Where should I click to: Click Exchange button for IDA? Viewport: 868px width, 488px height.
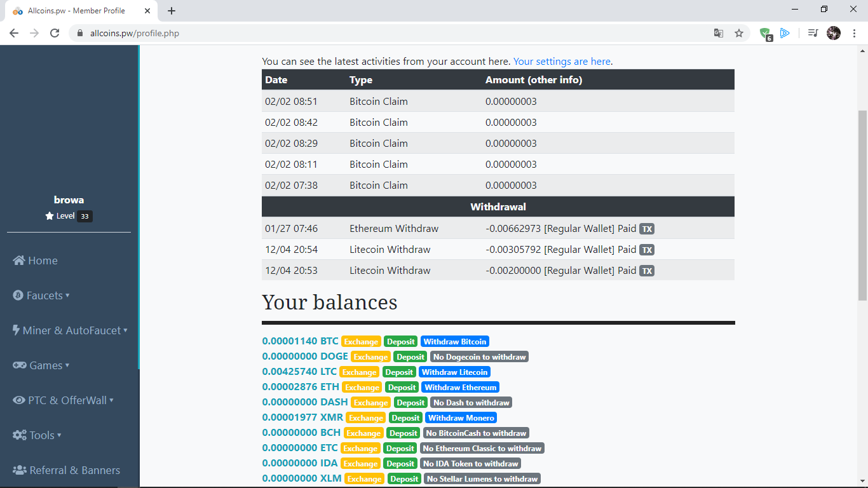point(360,464)
